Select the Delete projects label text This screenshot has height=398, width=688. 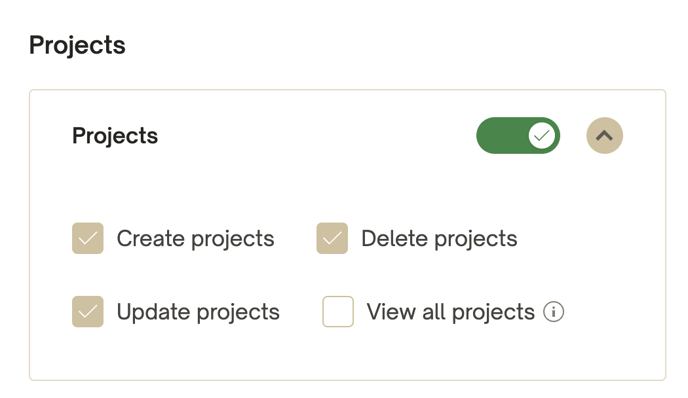[x=439, y=239]
